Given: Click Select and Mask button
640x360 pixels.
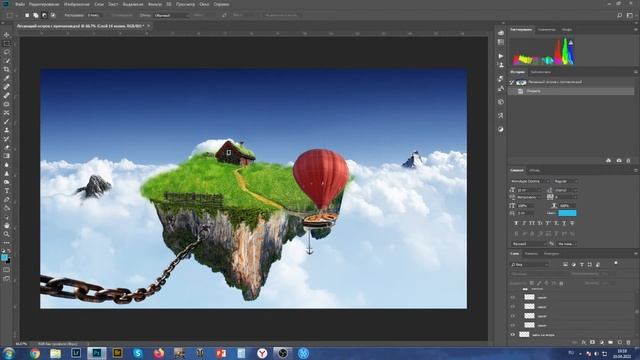Looking at the screenshot, I should (281, 16).
